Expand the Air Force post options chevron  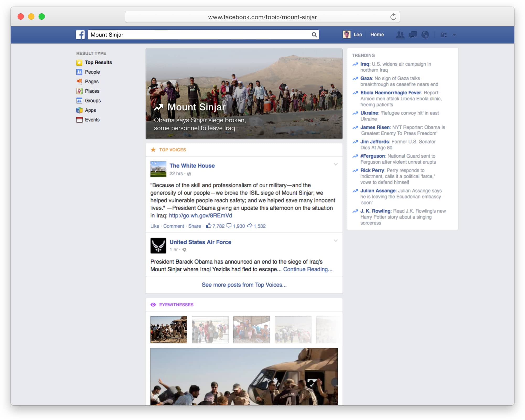click(x=335, y=240)
